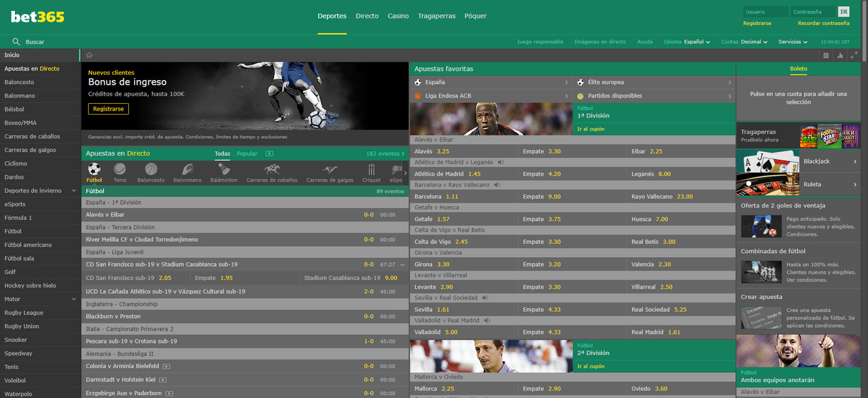Switch to Tragaperras top tab
The height and width of the screenshot is (398, 868).
click(437, 16)
